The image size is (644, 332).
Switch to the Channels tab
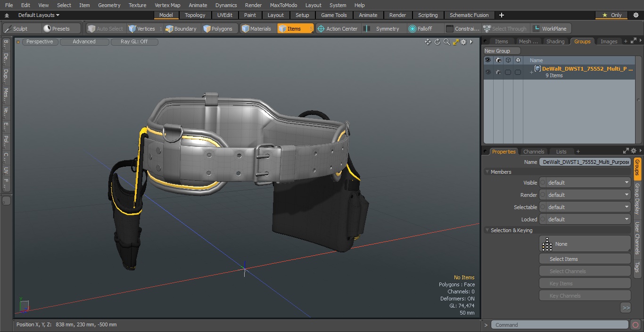click(534, 151)
